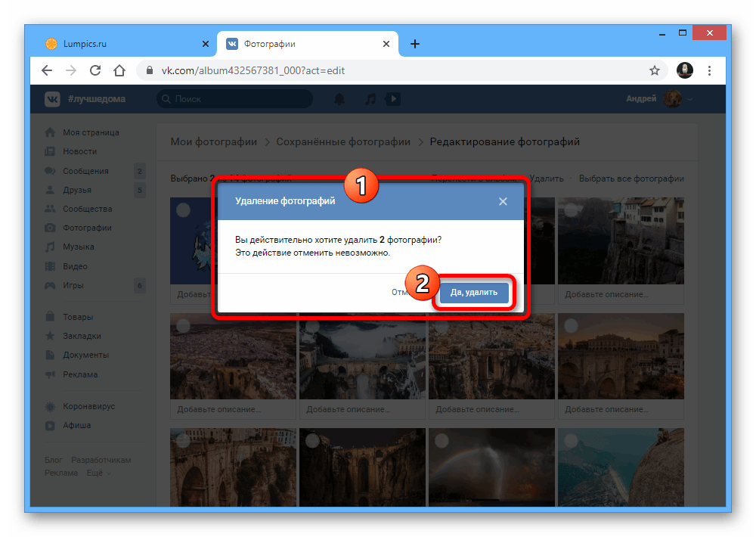Screen dimensions: 756x537
Task: Open the 'Разработчикам' footer link
Action: click(101, 460)
